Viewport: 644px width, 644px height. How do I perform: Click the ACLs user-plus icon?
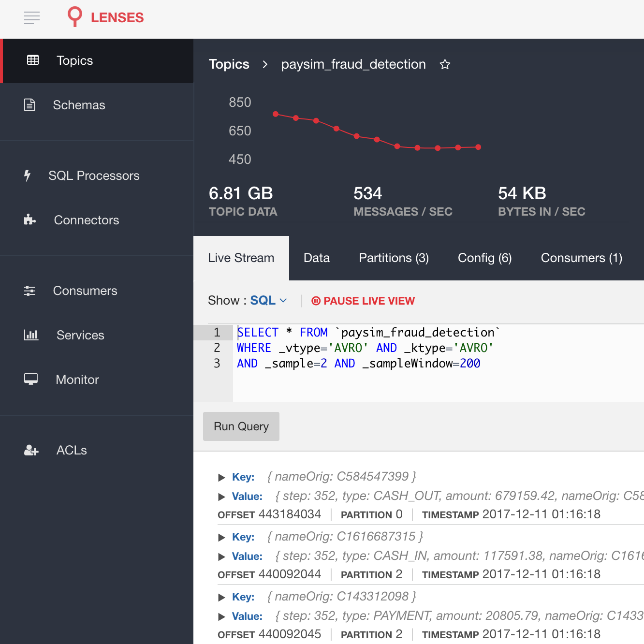[x=31, y=450]
